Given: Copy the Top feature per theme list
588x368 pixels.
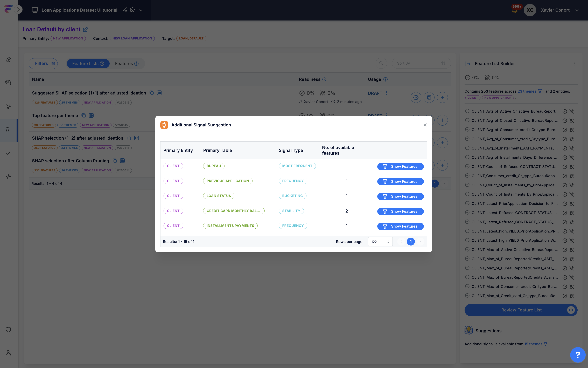Looking at the screenshot, I should [83, 115].
